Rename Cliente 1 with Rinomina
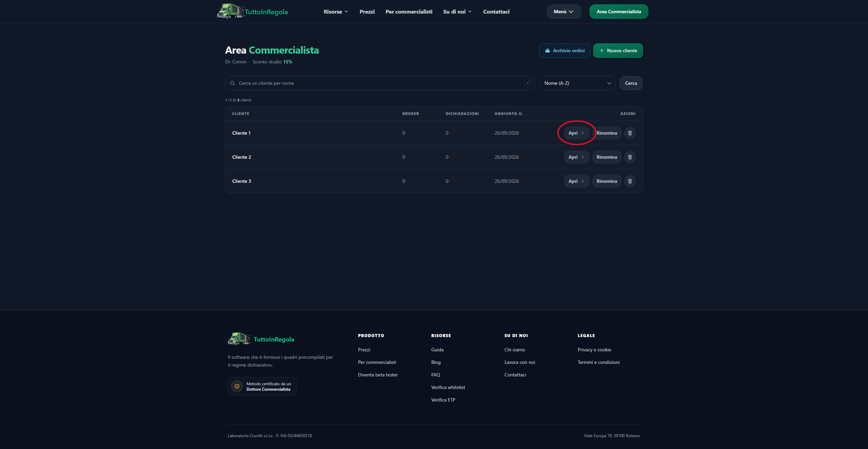This screenshot has width=868, height=449. [607, 133]
